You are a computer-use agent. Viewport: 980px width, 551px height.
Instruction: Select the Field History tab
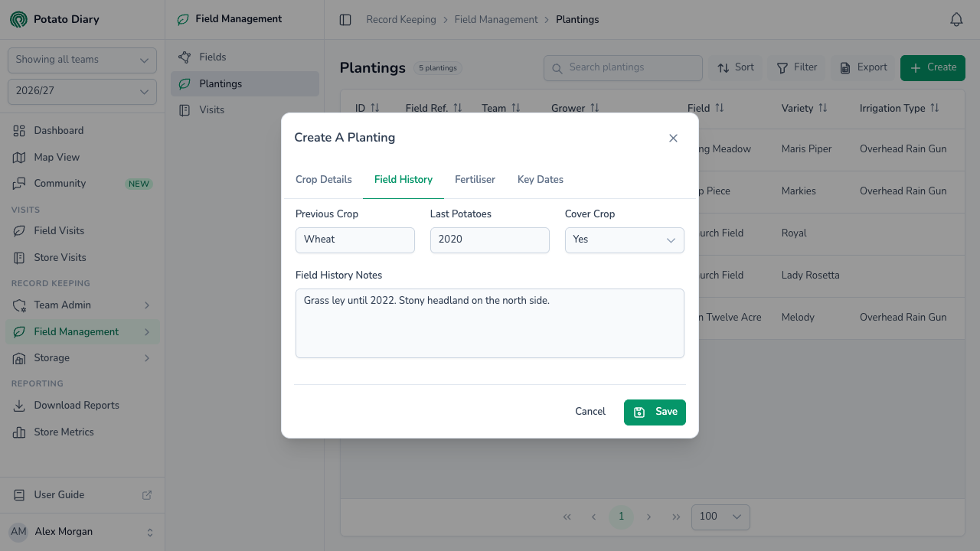403,180
